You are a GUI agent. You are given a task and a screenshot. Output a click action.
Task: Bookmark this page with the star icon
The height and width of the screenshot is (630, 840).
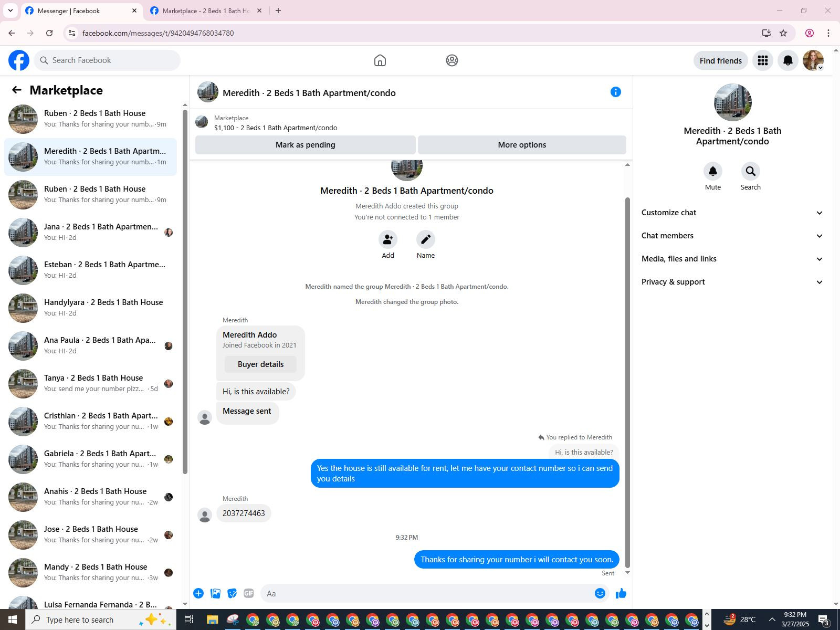[x=783, y=33]
